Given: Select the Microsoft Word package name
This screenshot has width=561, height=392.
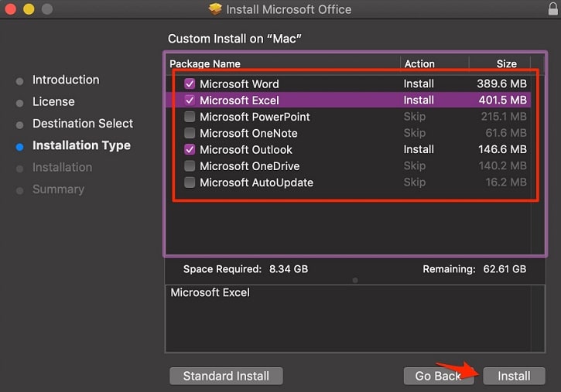Looking at the screenshot, I should point(239,84).
